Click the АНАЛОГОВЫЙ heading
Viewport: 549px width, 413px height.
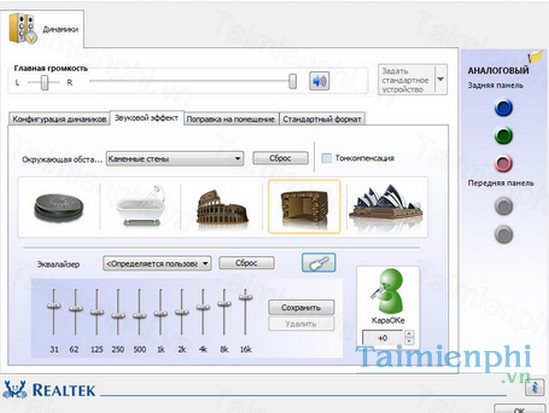pyautogui.click(x=498, y=71)
